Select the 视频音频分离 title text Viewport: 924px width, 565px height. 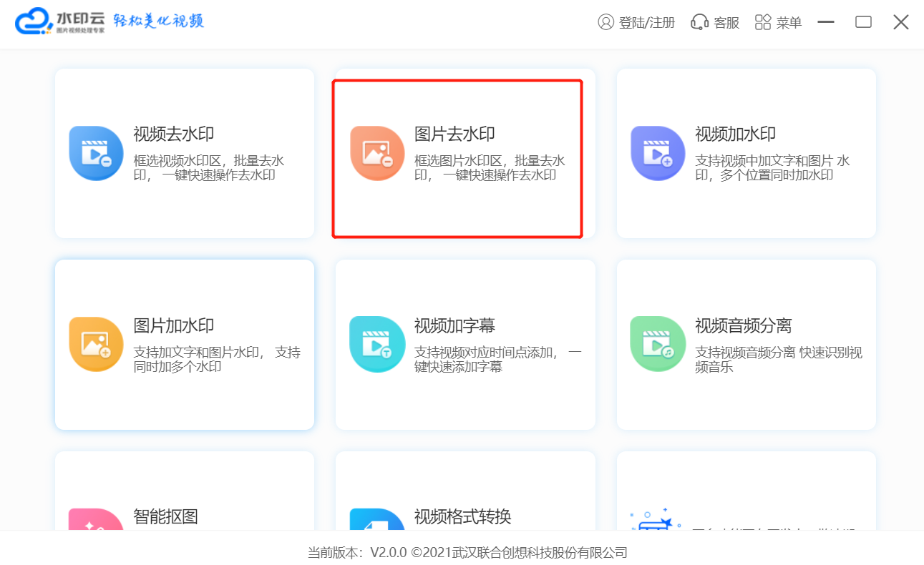point(744,325)
